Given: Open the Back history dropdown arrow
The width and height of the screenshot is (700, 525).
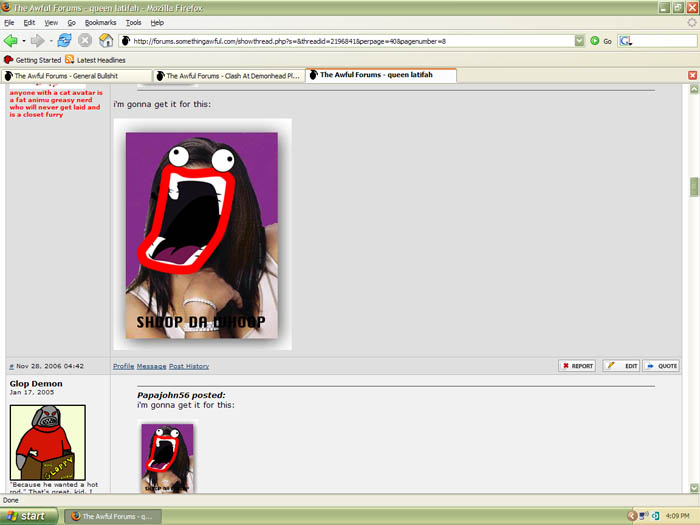Looking at the screenshot, I should (x=24, y=41).
